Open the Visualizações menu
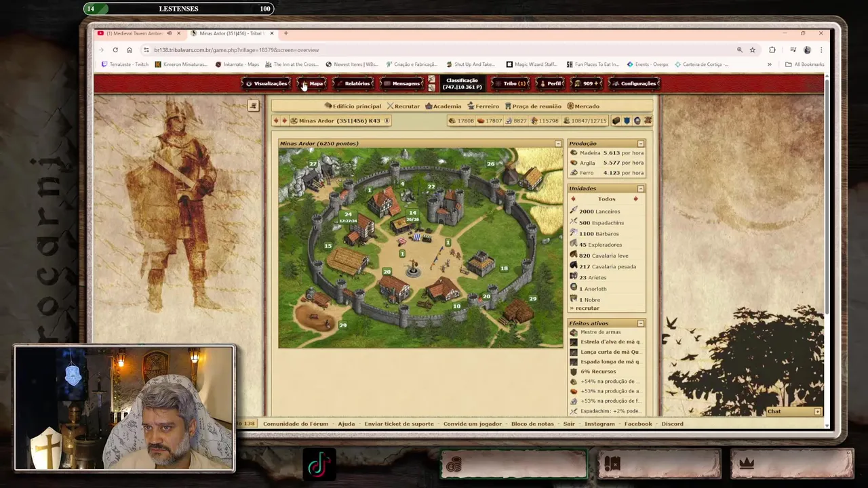Image resolution: width=868 pixels, height=488 pixels. coord(267,83)
